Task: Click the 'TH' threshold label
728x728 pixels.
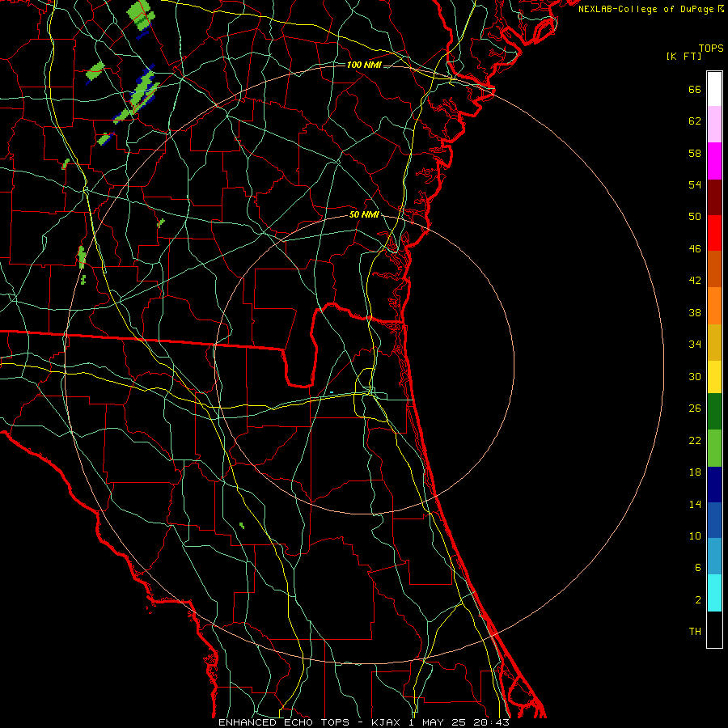Action: [x=695, y=632]
